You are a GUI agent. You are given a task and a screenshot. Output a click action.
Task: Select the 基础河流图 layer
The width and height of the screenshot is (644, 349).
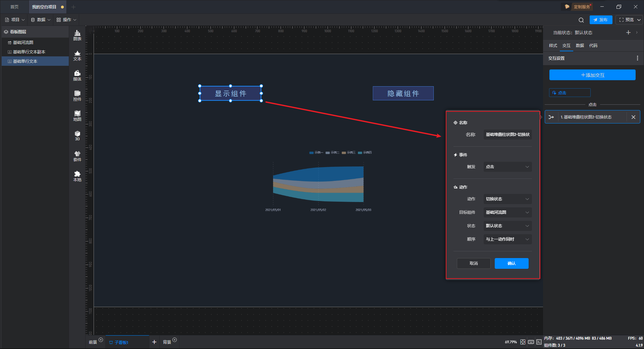click(23, 43)
